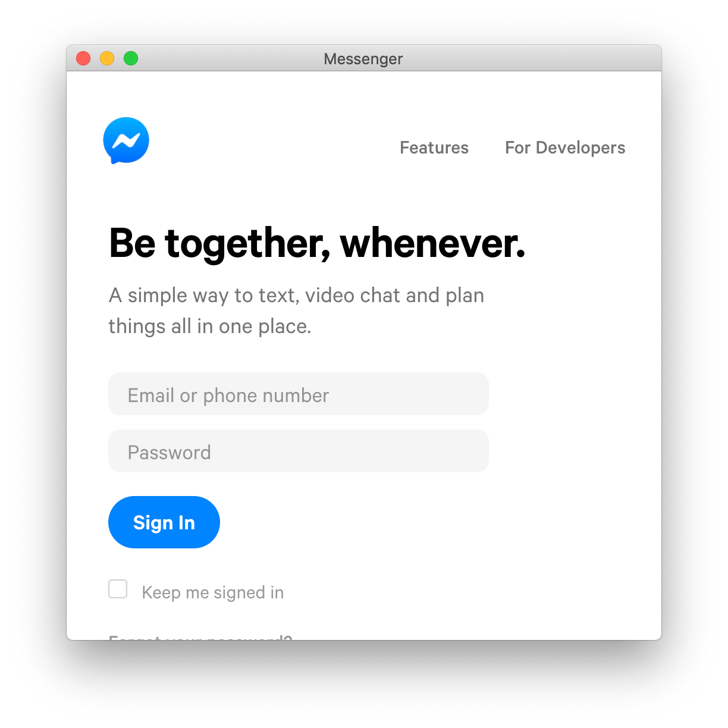Viewport: 728px width, 728px height.
Task: Click the headline Be together, whenever.
Action: (317, 243)
